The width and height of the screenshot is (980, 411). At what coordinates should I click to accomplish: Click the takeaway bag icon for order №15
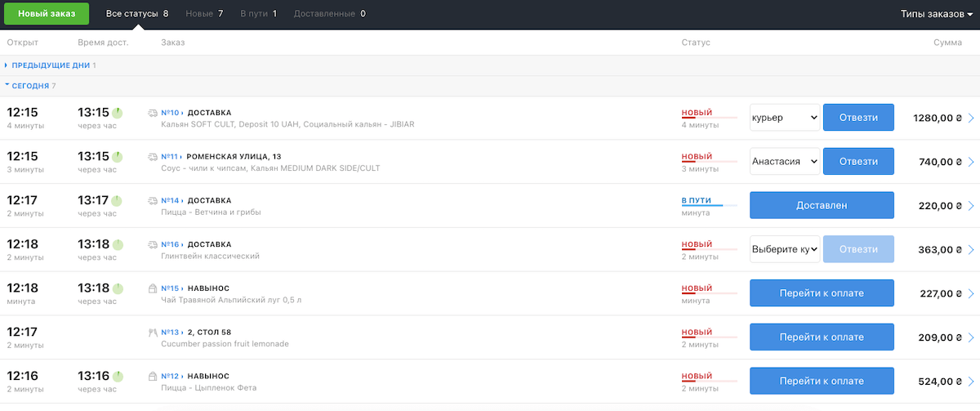153,288
